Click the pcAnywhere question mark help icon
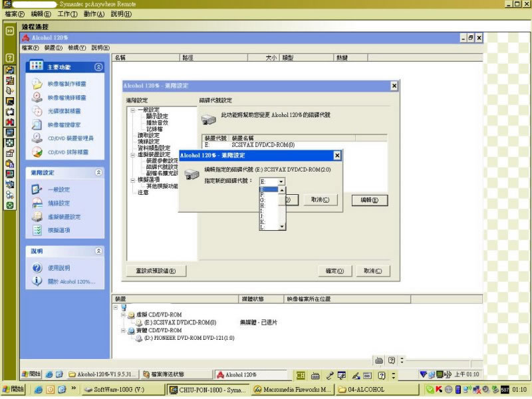Screen dimensions: 532x399 click(10, 58)
